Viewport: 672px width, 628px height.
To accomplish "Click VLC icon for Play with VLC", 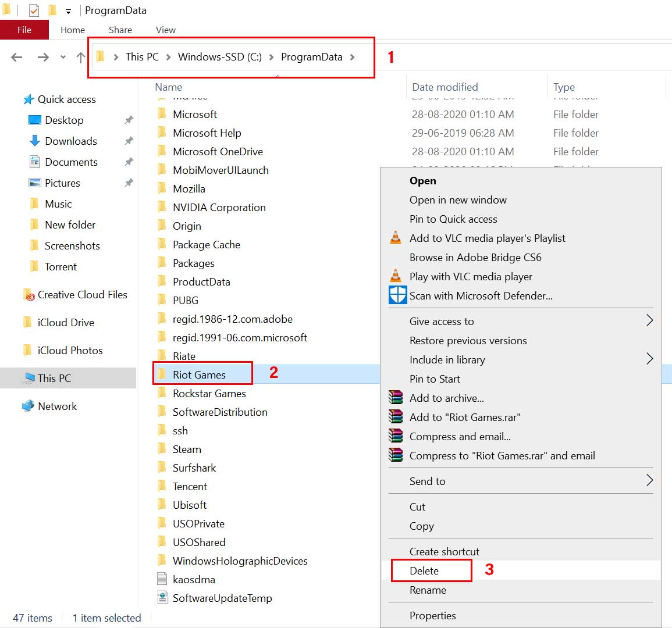I will pos(396,276).
